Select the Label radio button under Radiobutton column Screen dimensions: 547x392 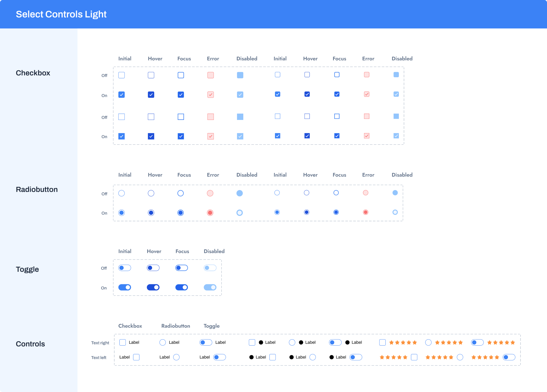point(162,342)
